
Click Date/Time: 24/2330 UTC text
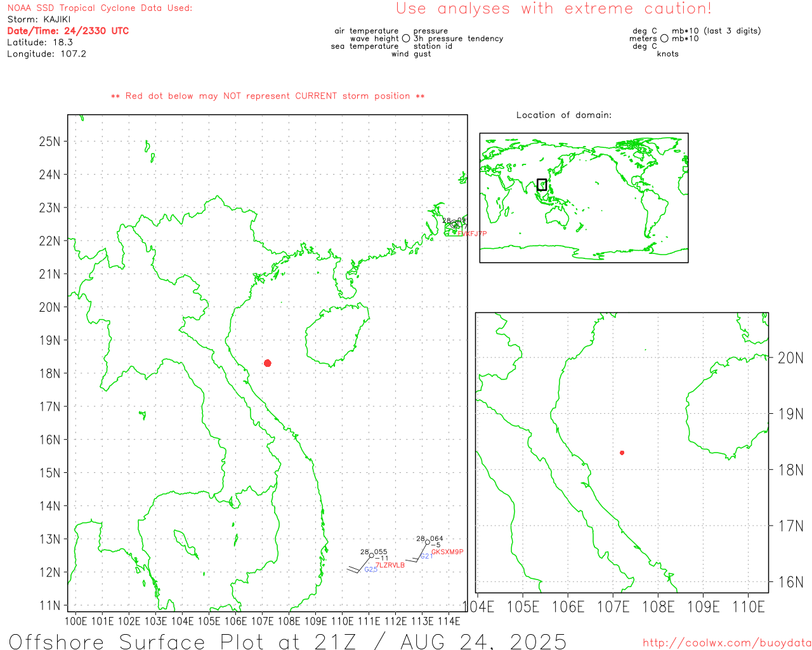coord(68,31)
